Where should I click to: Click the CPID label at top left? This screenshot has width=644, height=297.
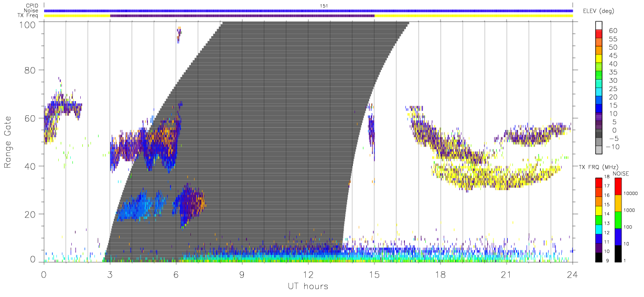pos(31,6)
